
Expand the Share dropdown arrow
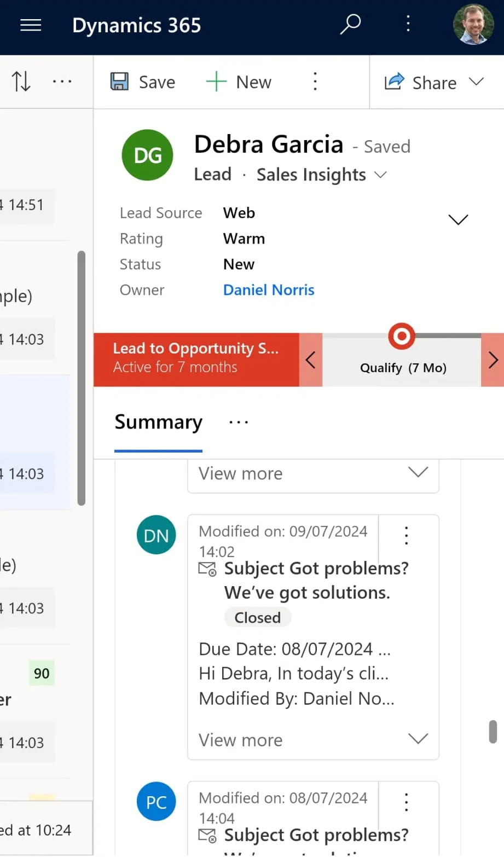pos(476,82)
